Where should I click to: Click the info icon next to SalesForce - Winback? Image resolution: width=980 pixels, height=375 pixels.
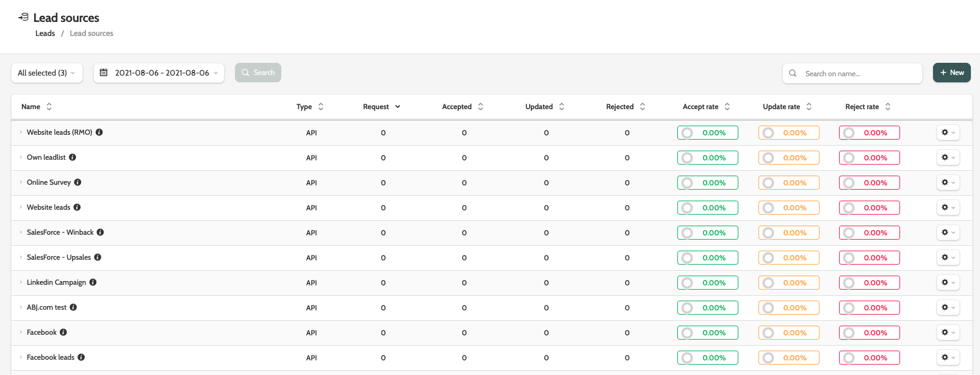(x=100, y=232)
